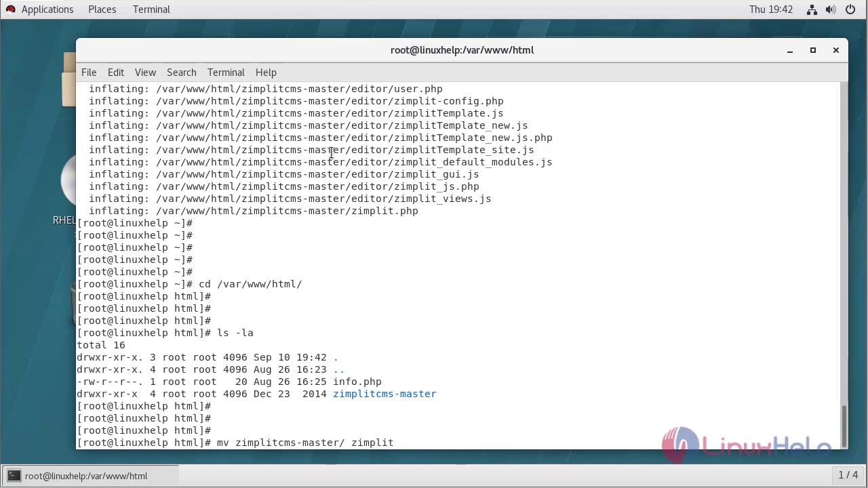Select the taskbar entry root@linuxhelp:/var/www/html

(90, 476)
